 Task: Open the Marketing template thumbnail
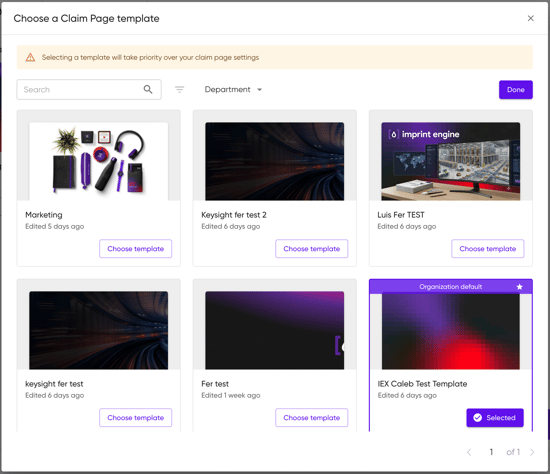point(99,161)
